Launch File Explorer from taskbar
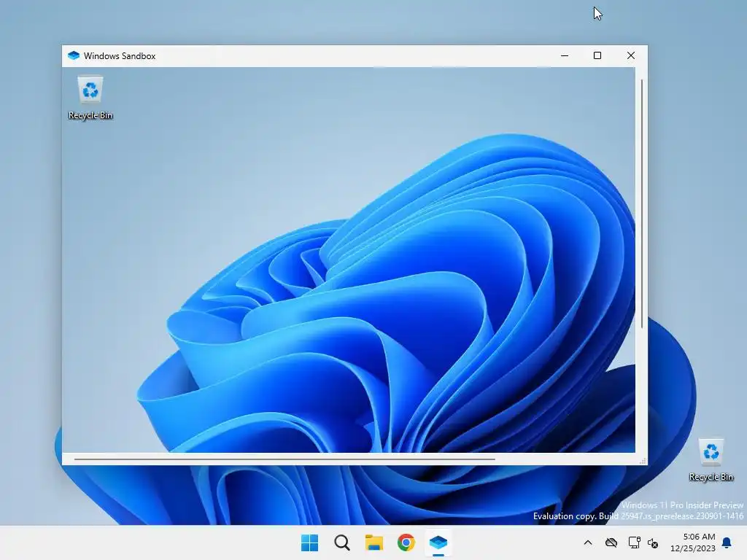This screenshot has width=747, height=560. tap(374, 542)
